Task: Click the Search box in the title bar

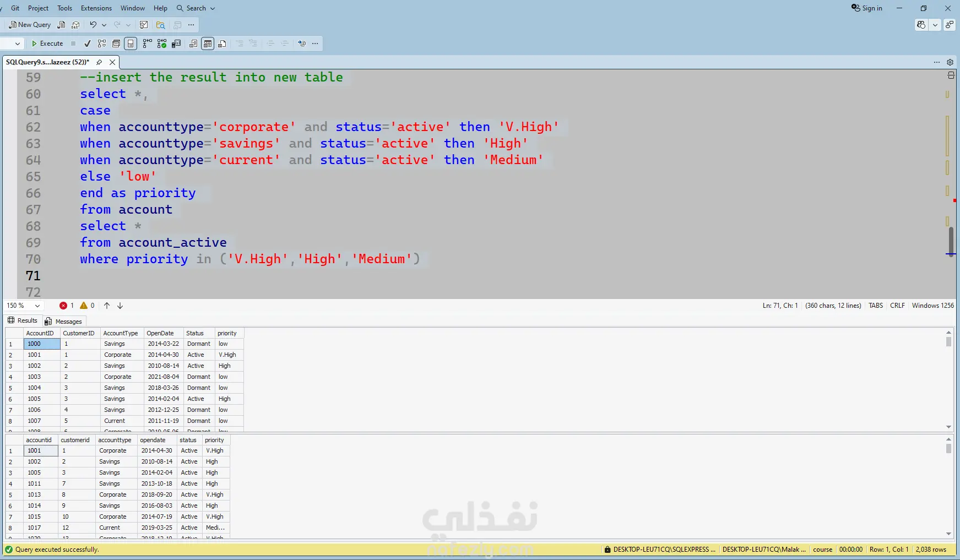Action: click(196, 8)
